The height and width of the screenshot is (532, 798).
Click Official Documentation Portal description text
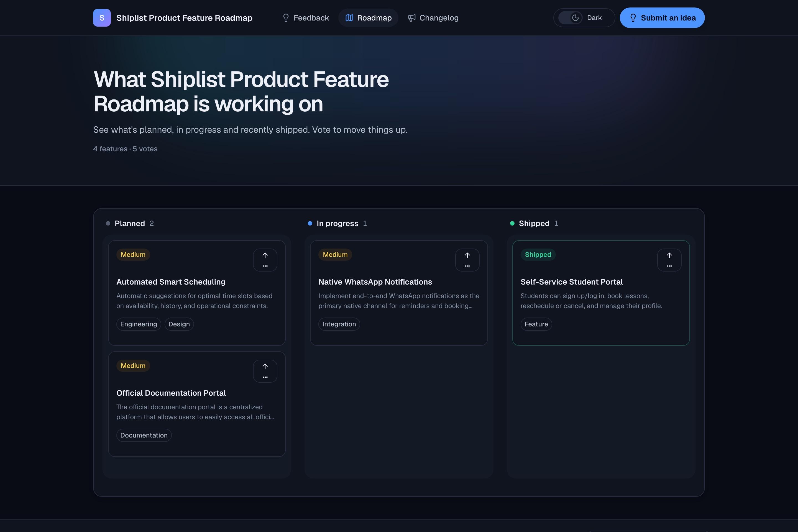[x=195, y=411]
